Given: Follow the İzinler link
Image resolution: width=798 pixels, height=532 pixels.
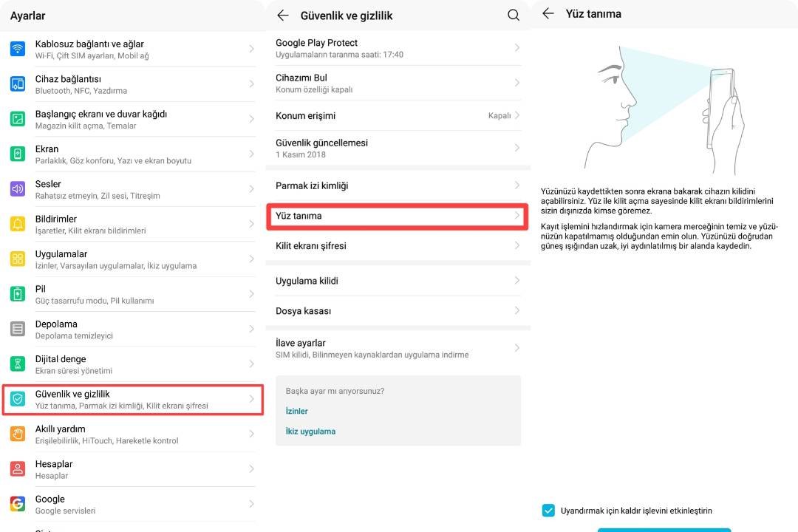Looking at the screenshot, I should 297,411.
